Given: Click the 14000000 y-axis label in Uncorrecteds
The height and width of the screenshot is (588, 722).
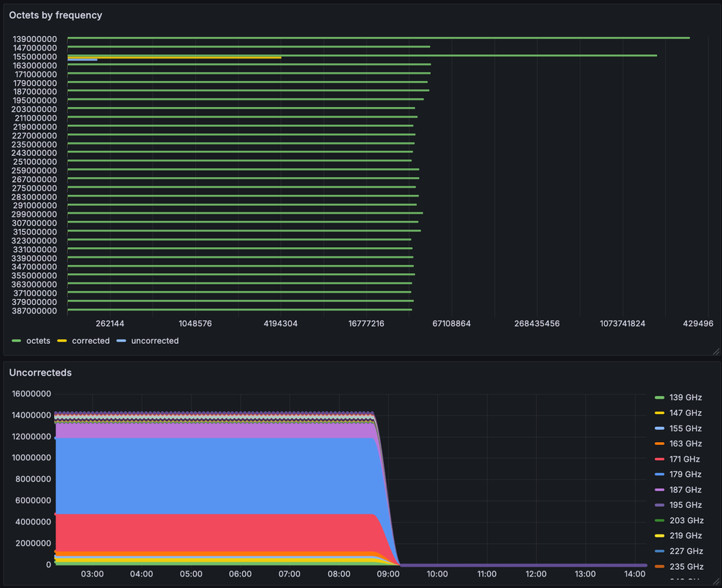Looking at the screenshot, I should tap(31, 415).
